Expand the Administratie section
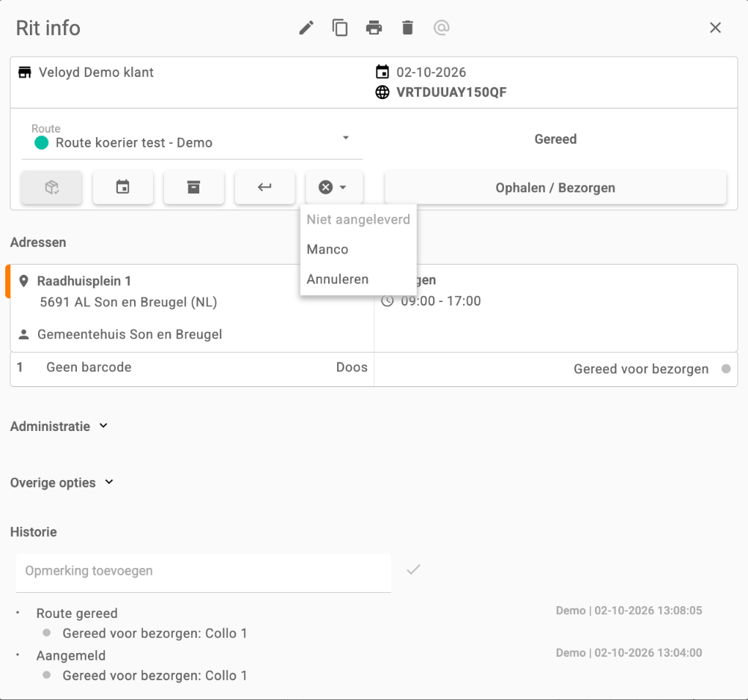The image size is (748, 700). click(59, 426)
